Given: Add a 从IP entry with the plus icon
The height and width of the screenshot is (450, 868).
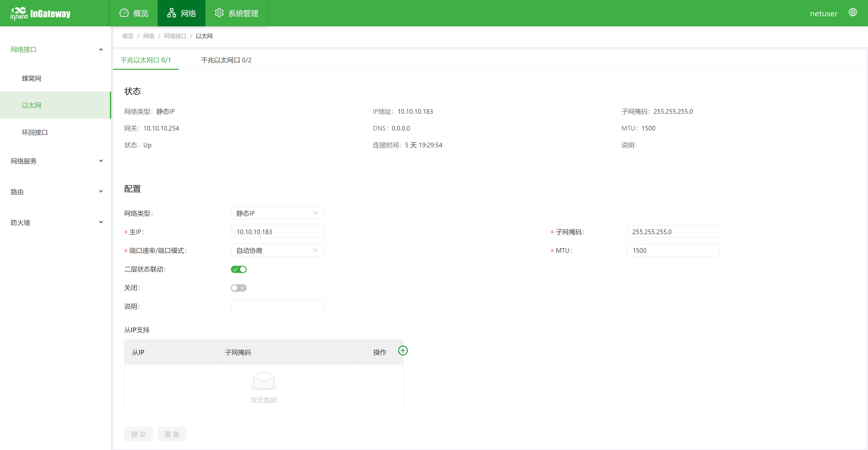Looking at the screenshot, I should click(x=403, y=350).
